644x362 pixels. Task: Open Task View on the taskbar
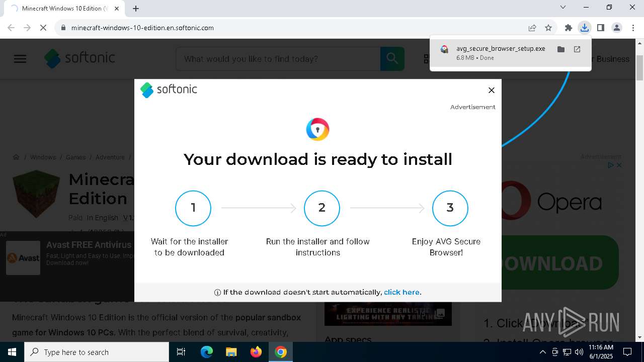[181, 352]
